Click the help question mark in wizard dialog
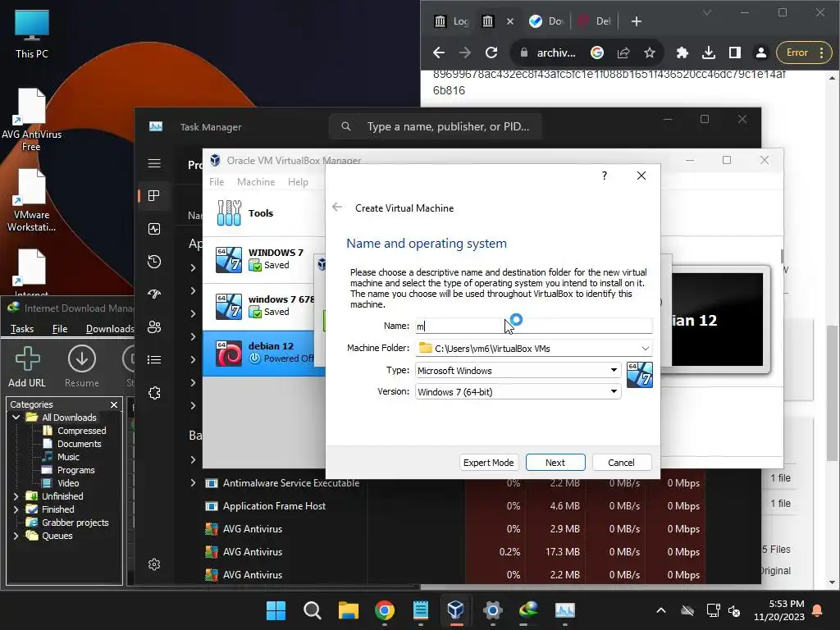840x630 pixels. click(605, 176)
